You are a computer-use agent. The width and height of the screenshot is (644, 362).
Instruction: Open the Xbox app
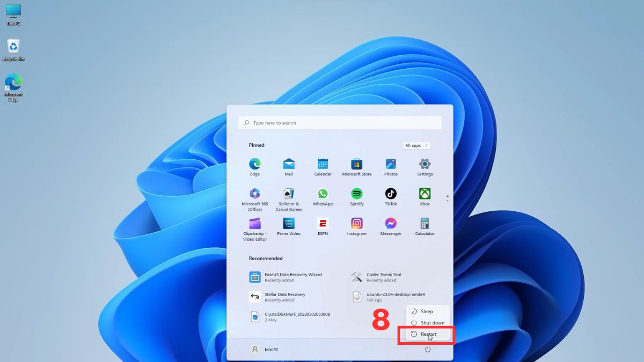pos(425,197)
